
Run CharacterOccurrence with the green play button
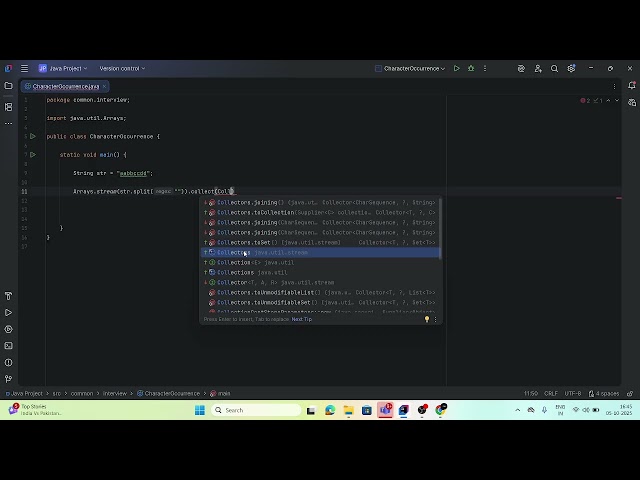point(457,69)
